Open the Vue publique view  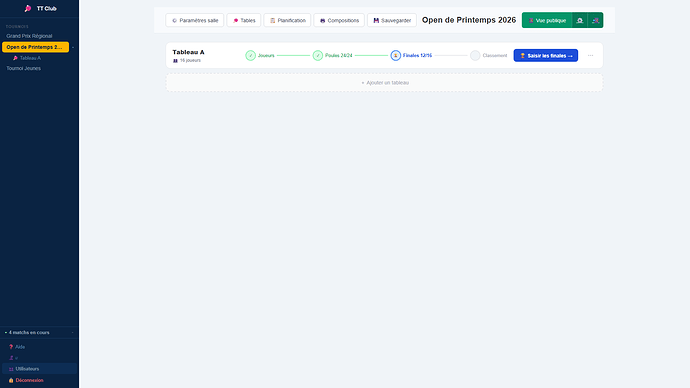[547, 20]
